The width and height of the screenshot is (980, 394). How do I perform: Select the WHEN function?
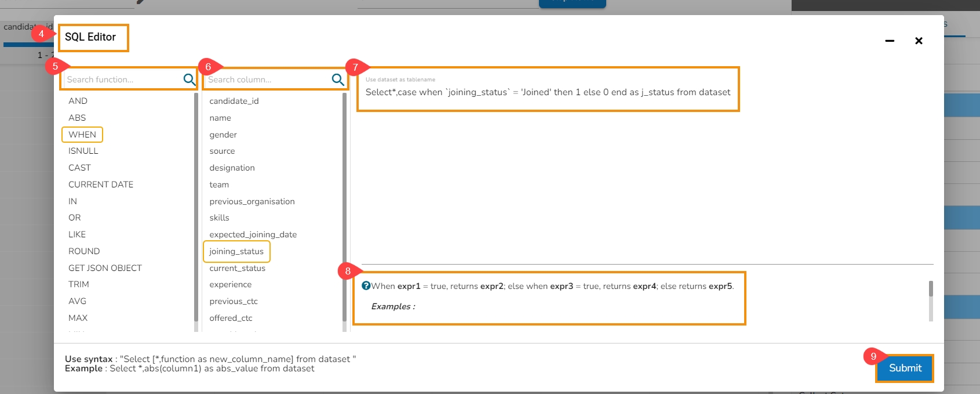(x=82, y=135)
